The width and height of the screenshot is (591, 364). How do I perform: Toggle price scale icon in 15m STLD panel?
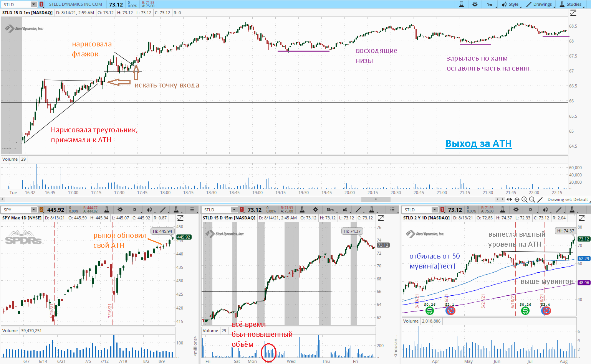(381, 218)
